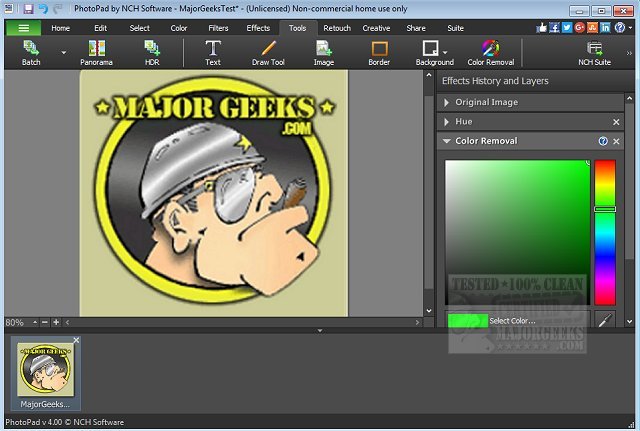Viewport: 640px width, 431px height.
Task: Share via Twitter icon
Action: click(567, 27)
